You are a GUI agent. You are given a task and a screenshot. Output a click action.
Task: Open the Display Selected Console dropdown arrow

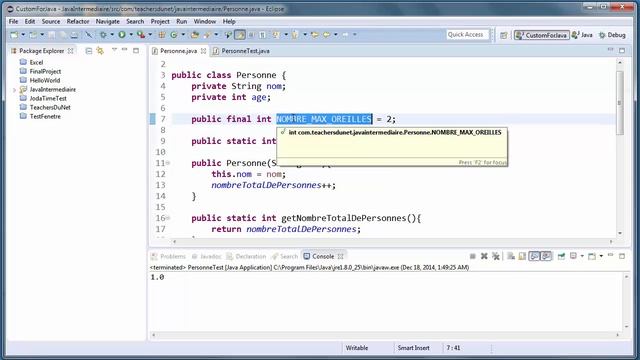pyautogui.click(x=582, y=256)
